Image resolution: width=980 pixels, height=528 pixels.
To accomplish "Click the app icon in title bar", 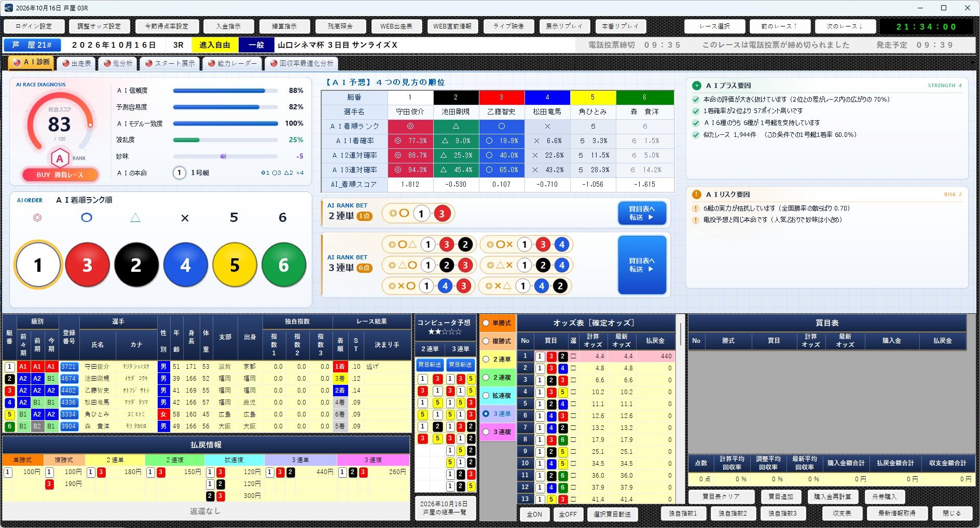I will [x=8, y=8].
